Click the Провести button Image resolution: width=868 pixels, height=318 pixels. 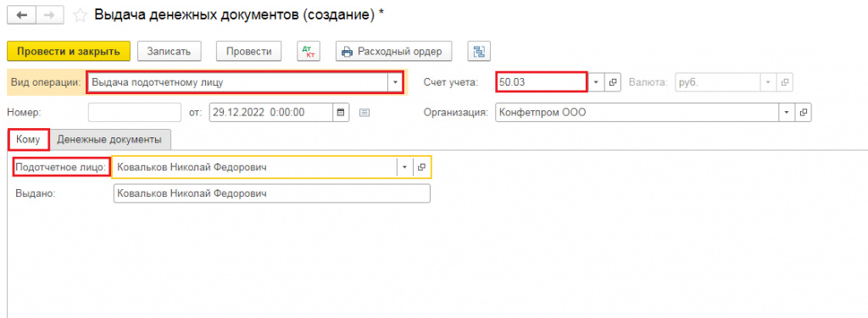tap(248, 51)
